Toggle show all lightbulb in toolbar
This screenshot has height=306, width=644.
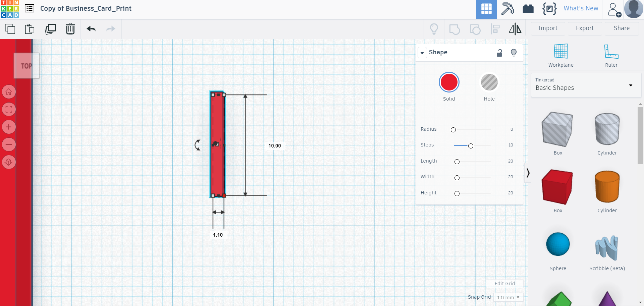click(x=434, y=29)
